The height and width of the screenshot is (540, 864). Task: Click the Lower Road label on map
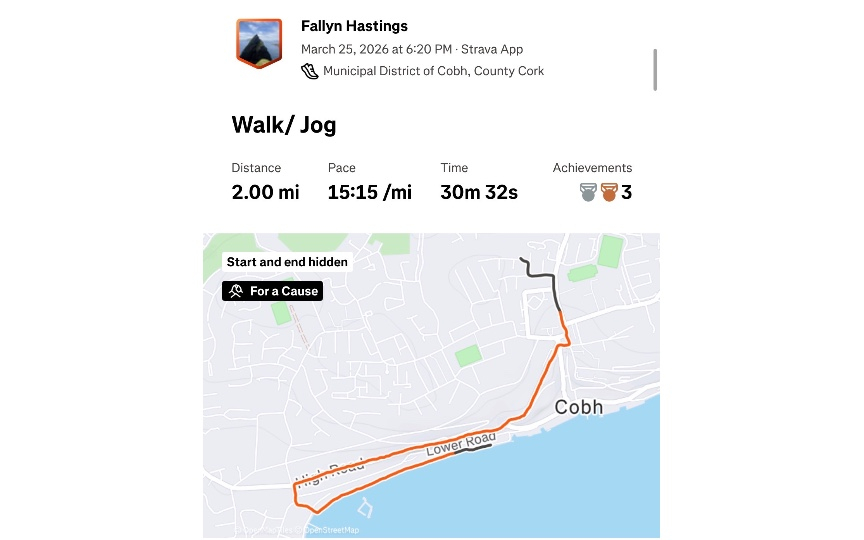[x=456, y=447]
